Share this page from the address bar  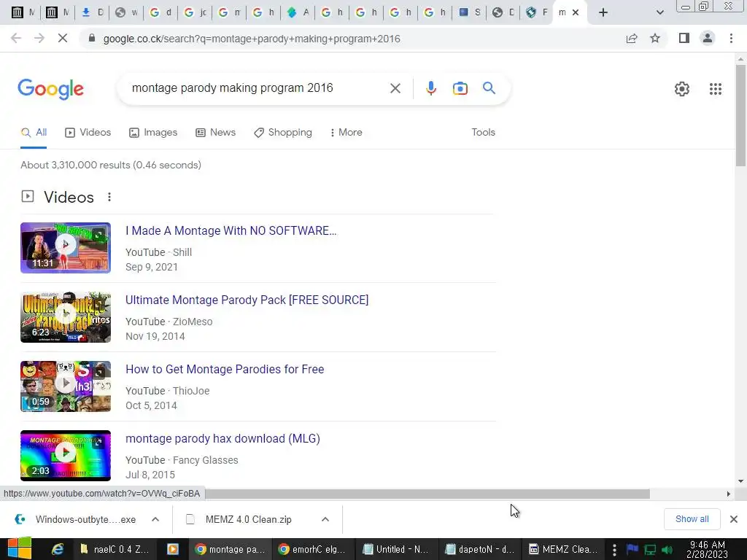632,39
